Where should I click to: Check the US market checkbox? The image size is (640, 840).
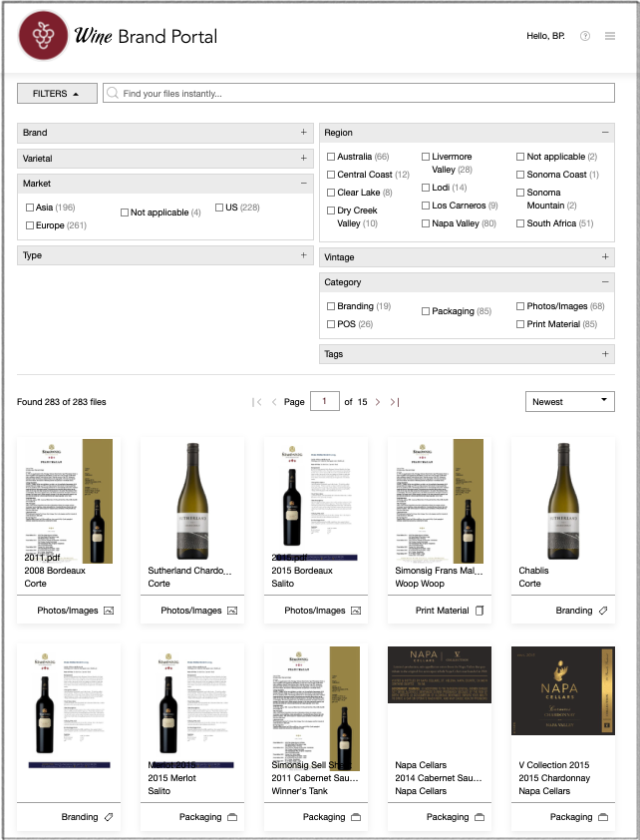pos(219,208)
